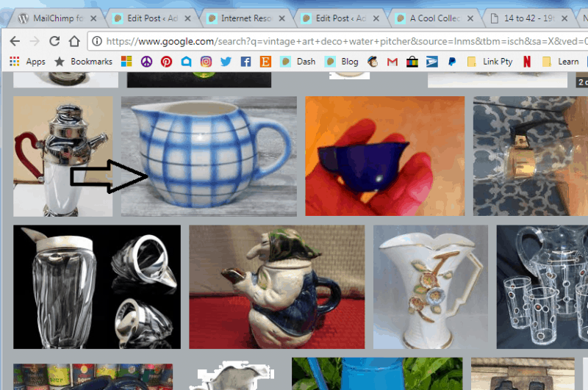Open the glass pitcher with chrome lids image

(x=97, y=287)
